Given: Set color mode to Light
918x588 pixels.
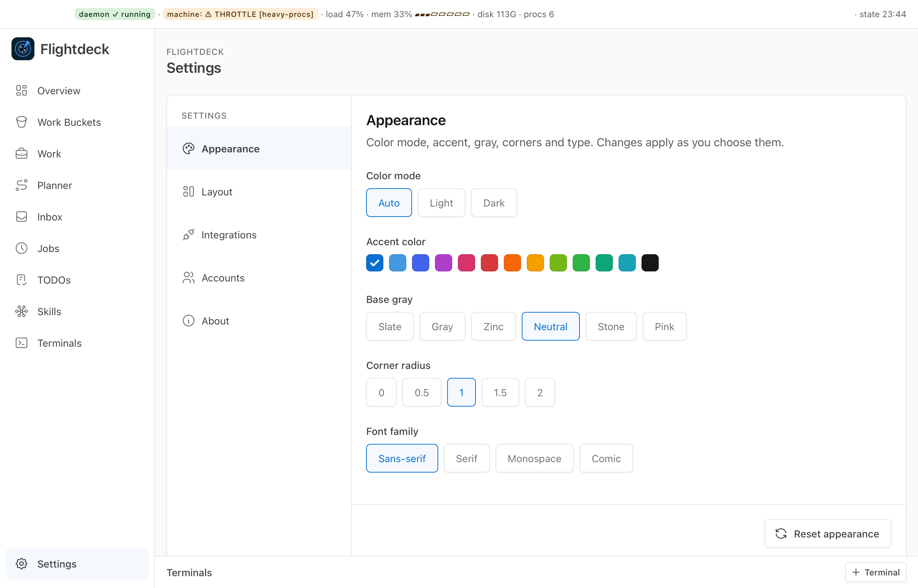Looking at the screenshot, I should click(441, 203).
